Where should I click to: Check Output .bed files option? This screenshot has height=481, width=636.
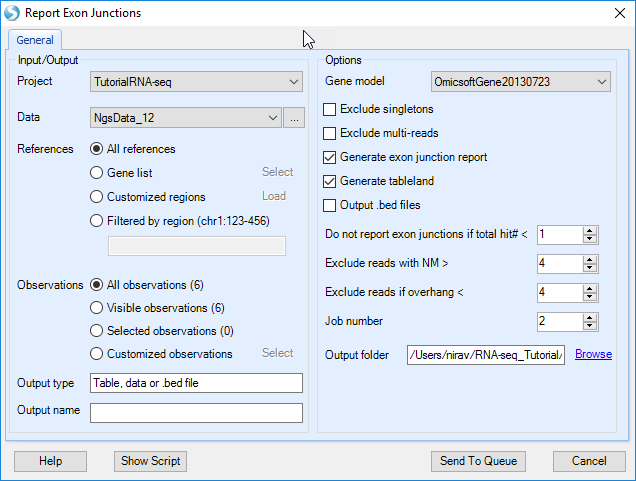pos(329,205)
